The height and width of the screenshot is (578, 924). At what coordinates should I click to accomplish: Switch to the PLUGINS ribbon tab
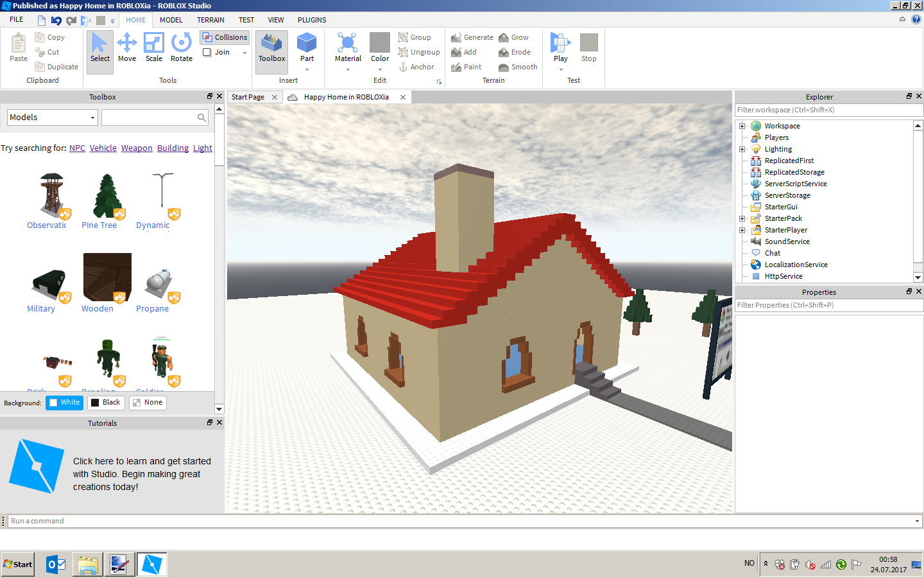312,20
